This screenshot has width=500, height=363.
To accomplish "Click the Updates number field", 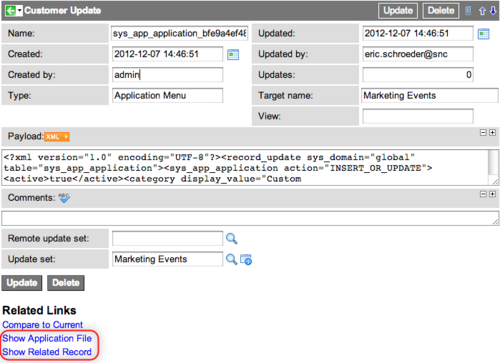I will tap(418, 75).
